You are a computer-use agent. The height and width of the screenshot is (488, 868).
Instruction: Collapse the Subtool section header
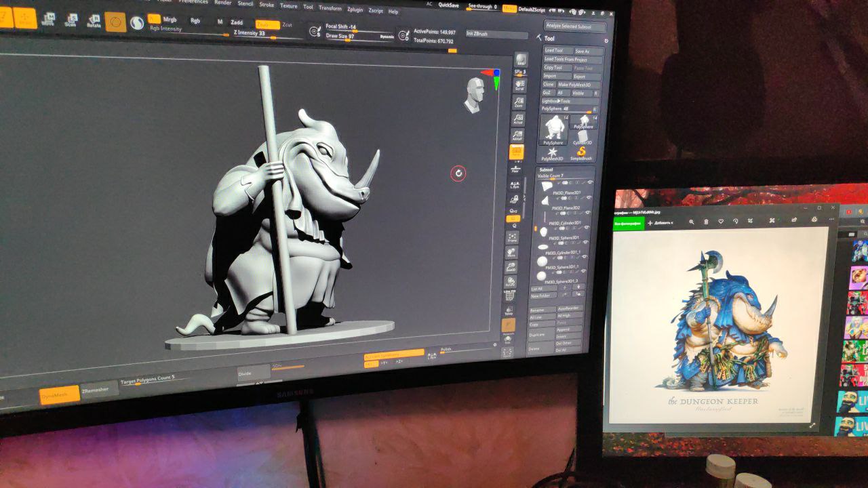point(547,169)
